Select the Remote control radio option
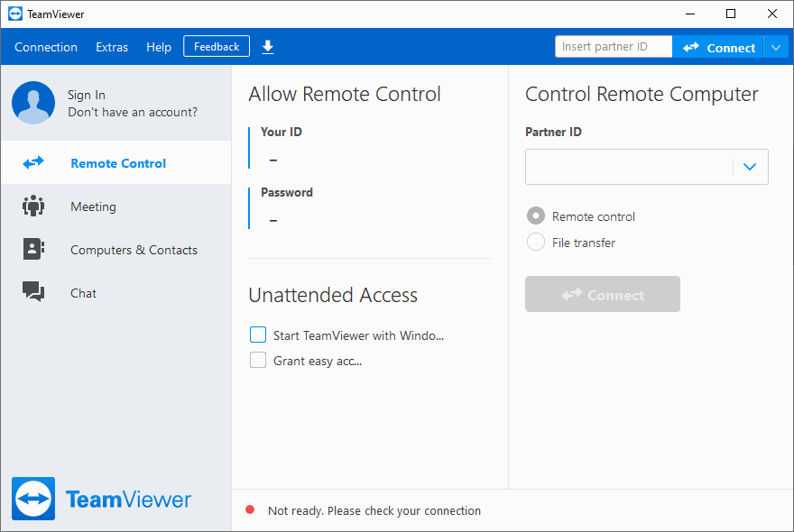 (536, 216)
